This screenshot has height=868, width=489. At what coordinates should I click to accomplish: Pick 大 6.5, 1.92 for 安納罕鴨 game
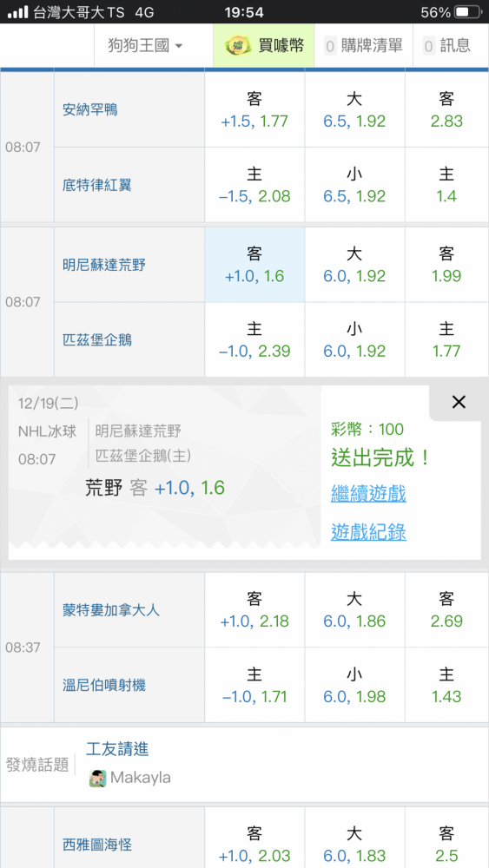click(354, 109)
